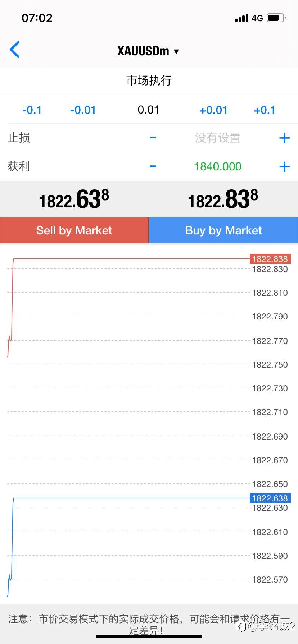Click Sell by Market button

pyautogui.click(x=74, y=230)
